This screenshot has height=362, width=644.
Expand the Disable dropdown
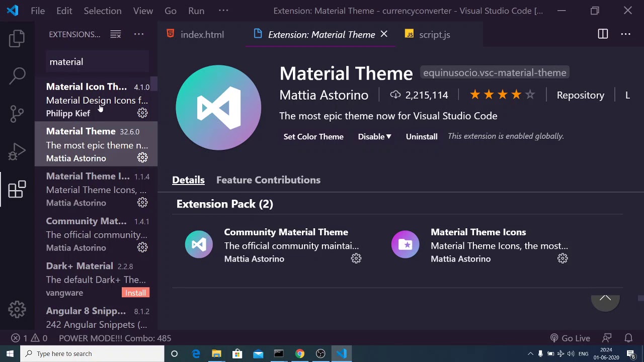374,137
